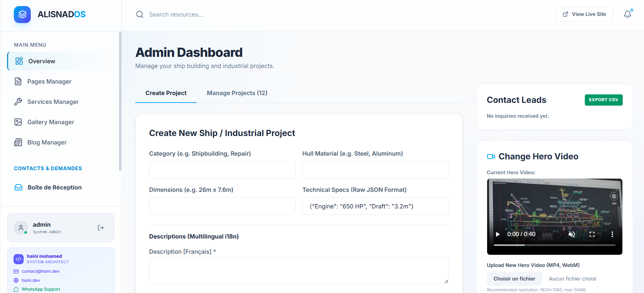
Task: Click View Live Site button
Action: pos(584,14)
